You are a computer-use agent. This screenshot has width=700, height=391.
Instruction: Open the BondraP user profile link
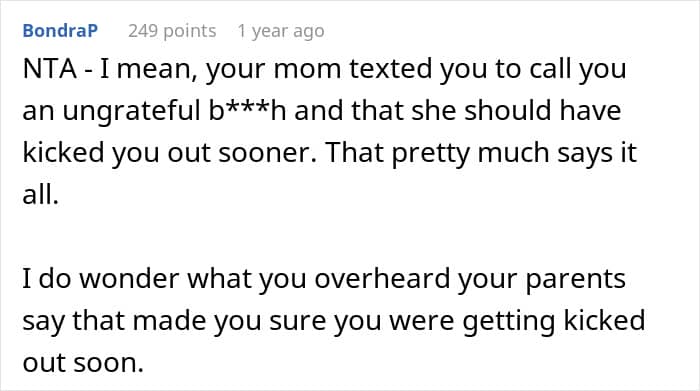[60, 31]
